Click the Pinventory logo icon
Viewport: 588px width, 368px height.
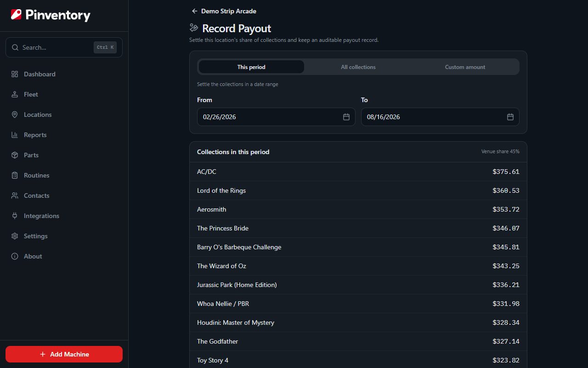point(16,15)
